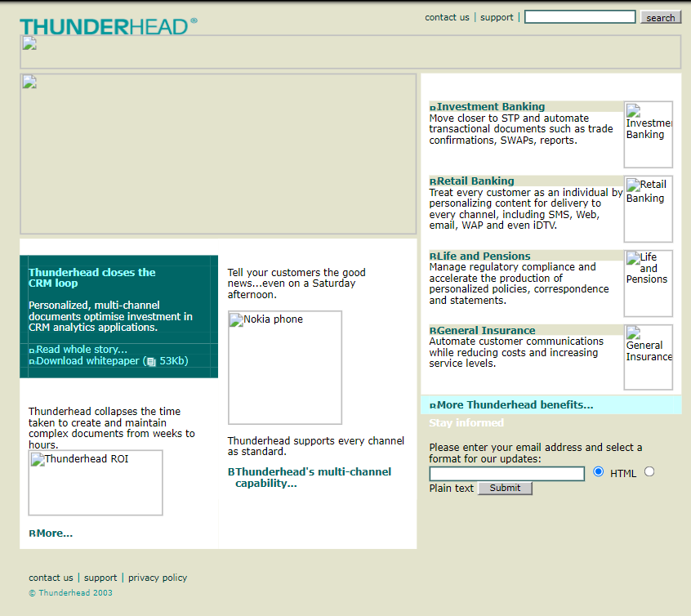This screenshot has width=691, height=616.
Task: Click the Nokia phone image
Action: pos(285,368)
